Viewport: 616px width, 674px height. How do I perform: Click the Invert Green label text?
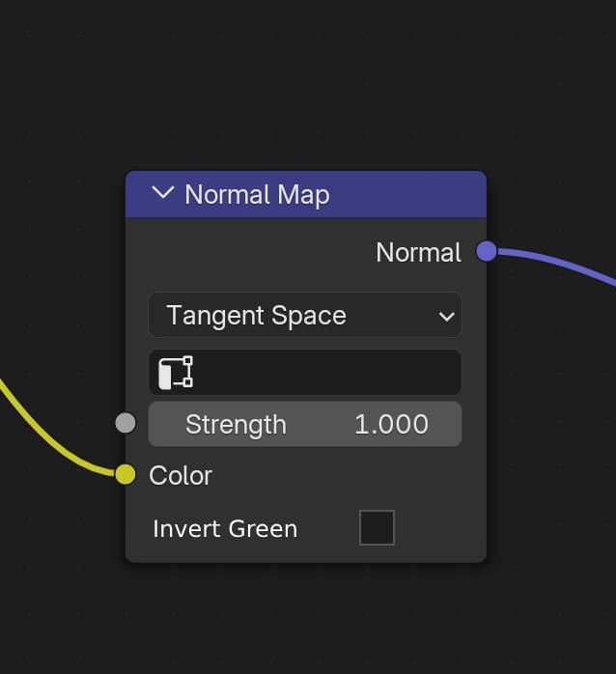coord(225,528)
